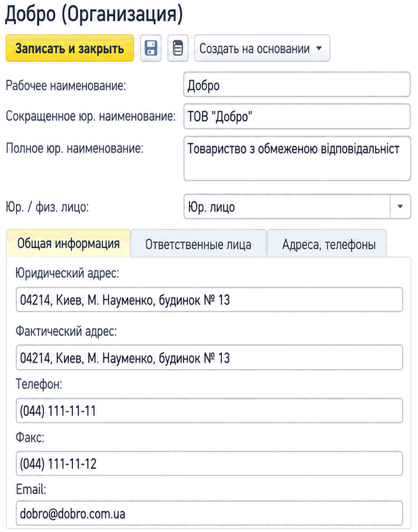The width and height of the screenshot is (418, 532).
Task: Focus the 'Факс' field
Action: coord(210,463)
